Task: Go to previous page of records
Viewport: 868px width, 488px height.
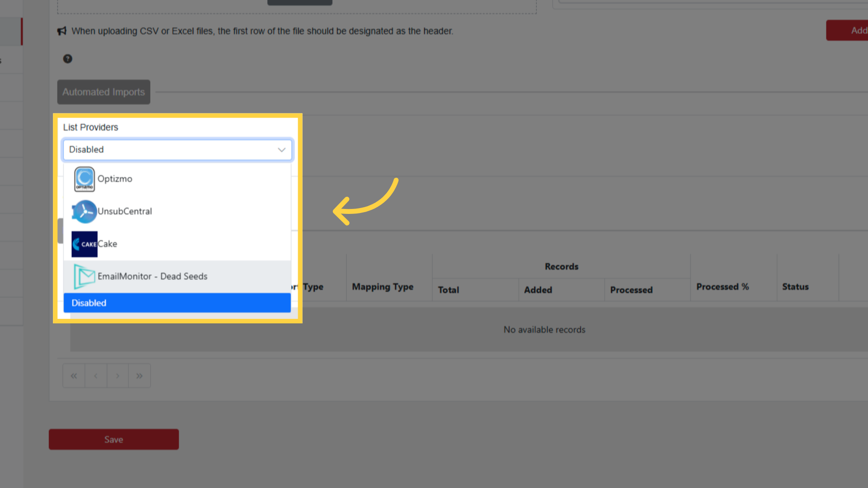Action: pyautogui.click(x=95, y=376)
